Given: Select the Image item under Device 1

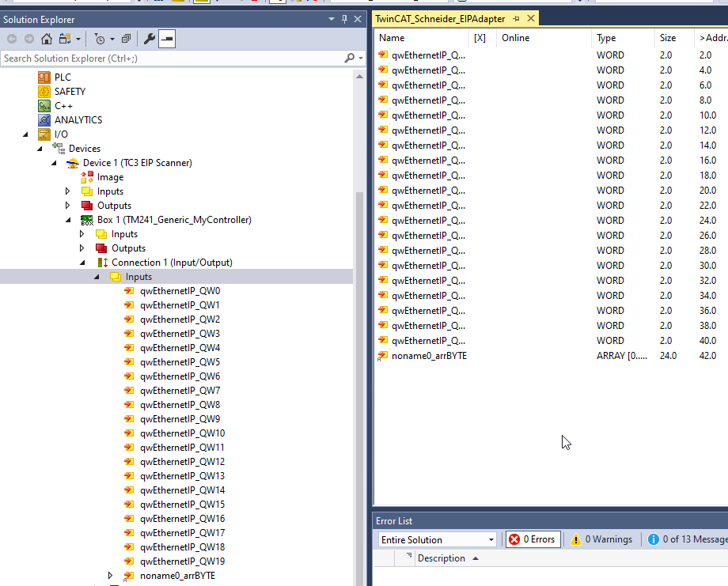Looking at the screenshot, I should pyautogui.click(x=110, y=177).
